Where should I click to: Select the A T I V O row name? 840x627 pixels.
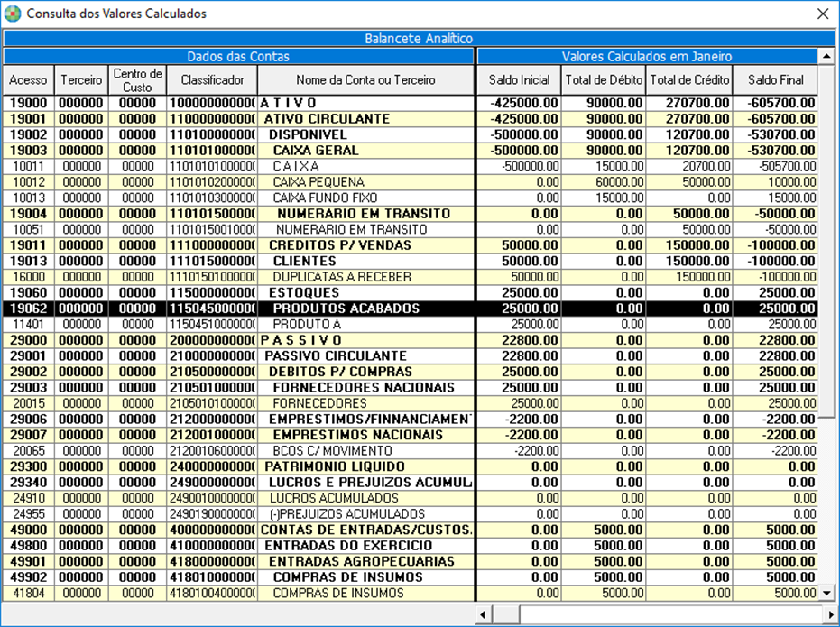point(289,103)
